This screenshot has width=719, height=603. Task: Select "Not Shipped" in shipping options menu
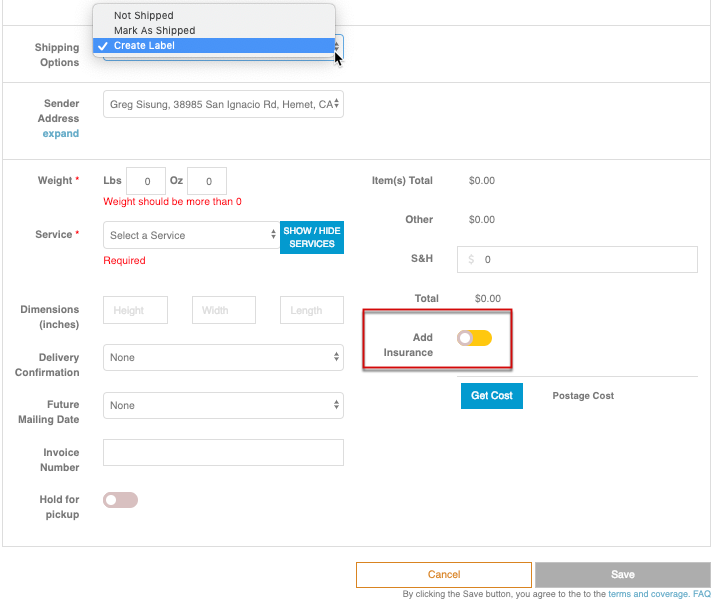pyautogui.click(x=144, y=16)
